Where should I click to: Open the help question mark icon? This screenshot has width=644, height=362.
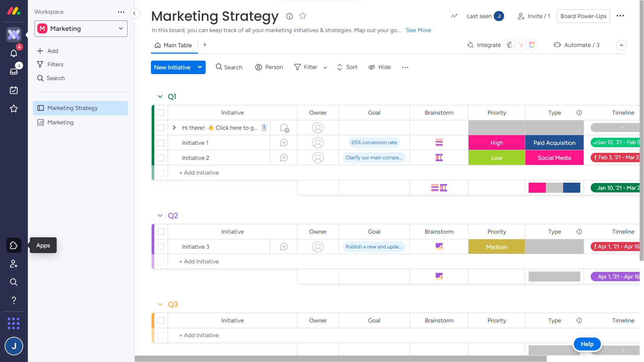(x=14, y=300)
